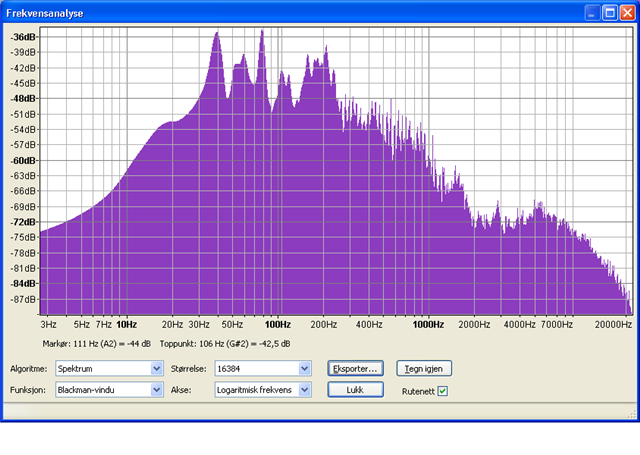
Task: Click the -84dB label on the vertical axis
Action: pyautogui.click(x=23, y=283)
